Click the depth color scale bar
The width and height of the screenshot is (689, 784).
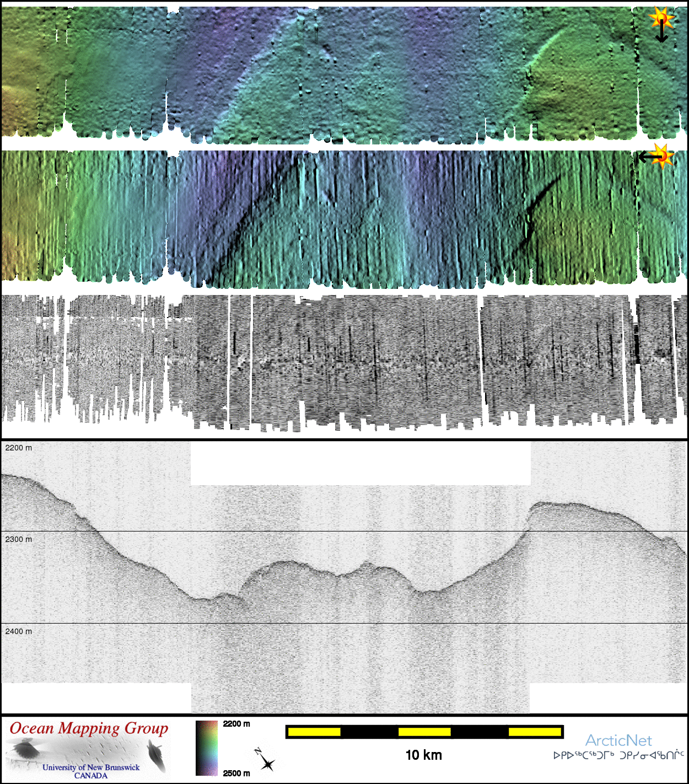click(207, 748)
